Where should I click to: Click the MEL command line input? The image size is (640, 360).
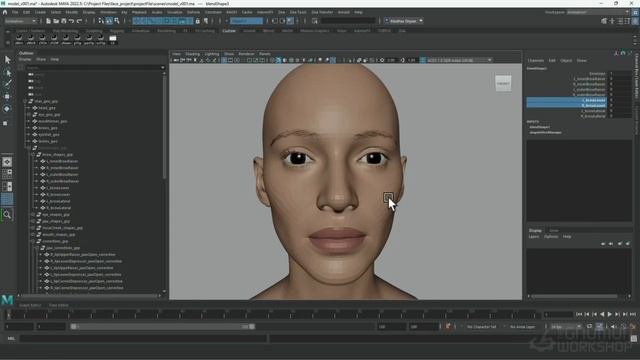143,338
